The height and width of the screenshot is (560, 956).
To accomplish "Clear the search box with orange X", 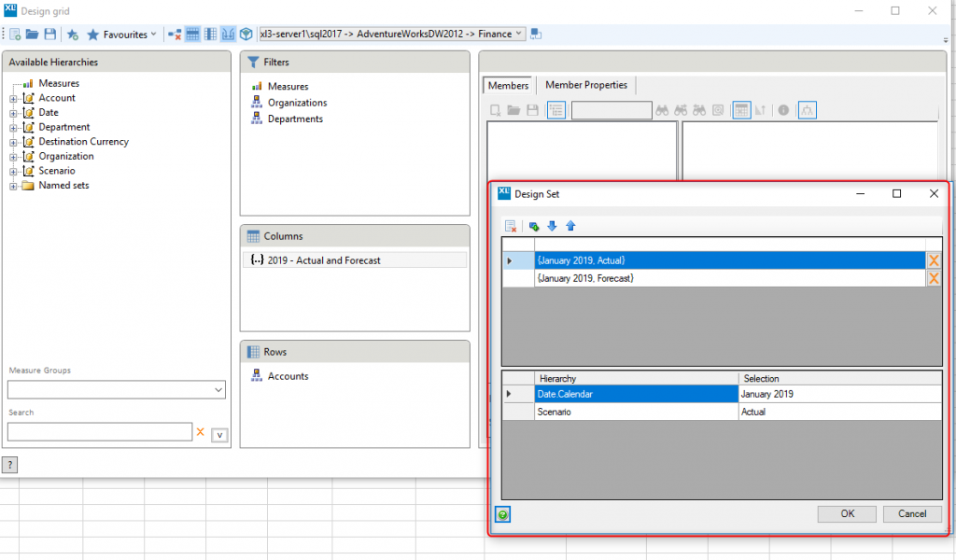I will 200,432.
